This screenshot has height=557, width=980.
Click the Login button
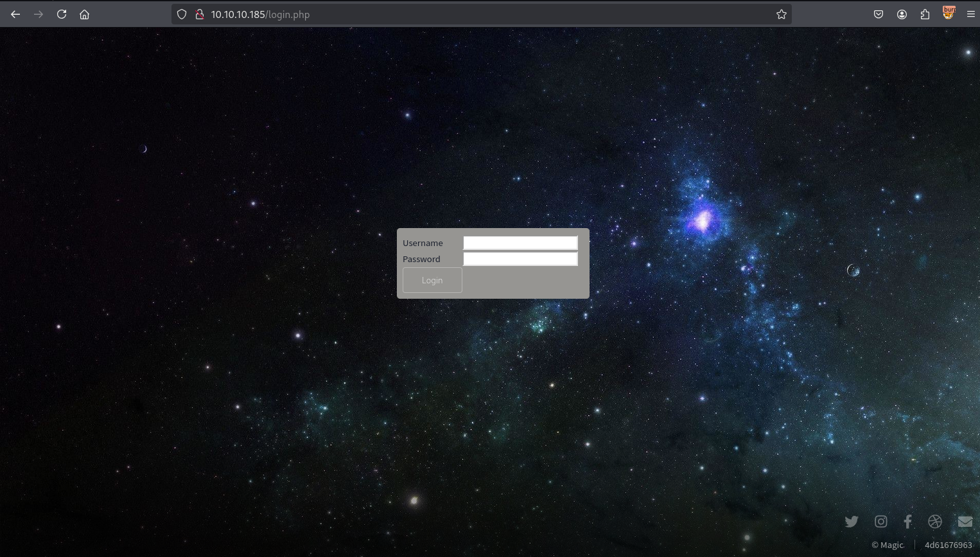(432, 280)
